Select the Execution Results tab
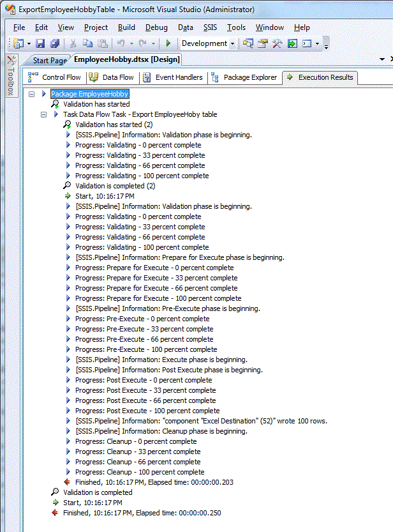Image resolution: width=393 pixels, height=532 pixels. (x=320, y=77)
